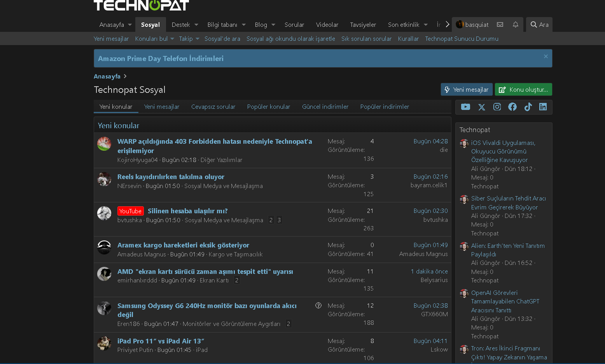Open the Amazon Prime Day Telefon İndirimleri link
This screenshot has height=364, width=605.
(161, 58)
